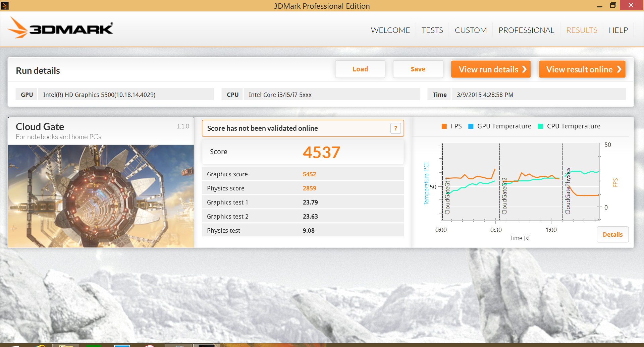Image resolution: width=644 pixels, height=347 pixels.
Task: Click the Graphics test 1 row 23.79
Action: (x=303, y=202)
